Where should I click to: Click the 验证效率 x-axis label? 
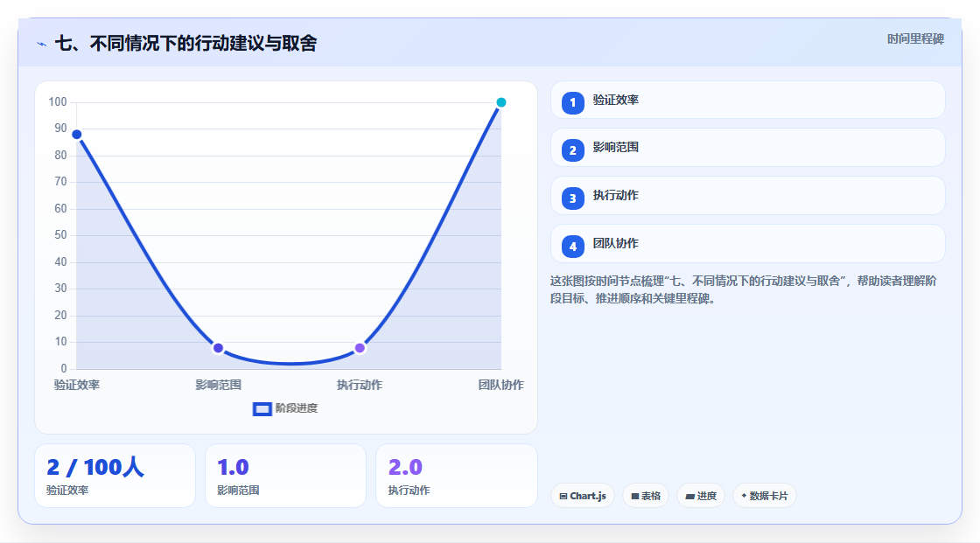77,385
